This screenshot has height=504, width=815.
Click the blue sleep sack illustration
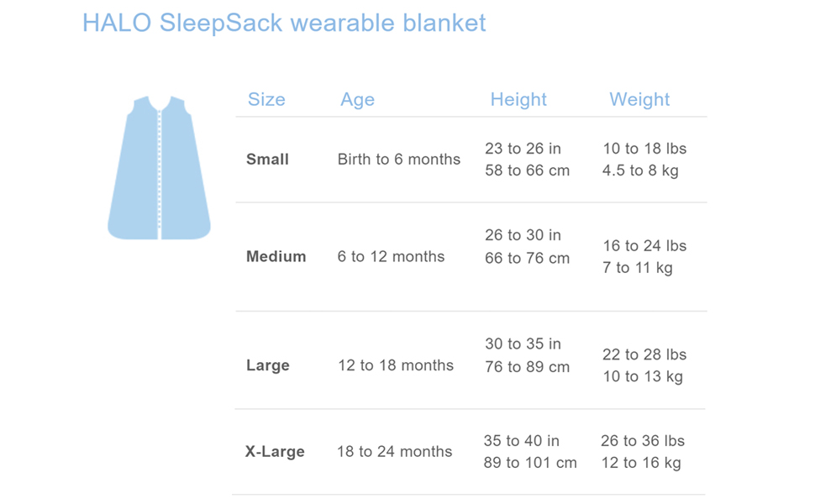(x=159, y=168)
